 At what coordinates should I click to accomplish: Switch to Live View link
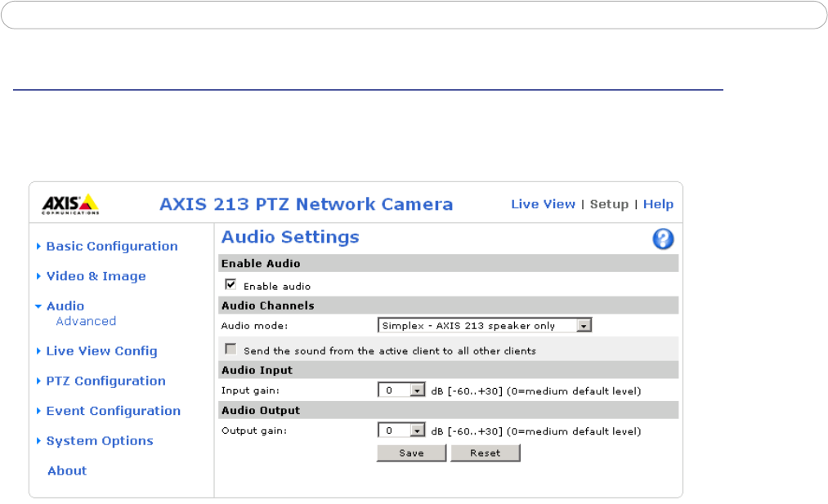[x=543, y=204]
